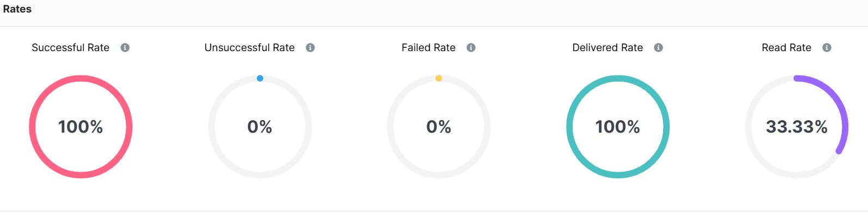Click the yellow dot on the Failed Rate ring
868x218 pixels.
(x=439, y=78)
